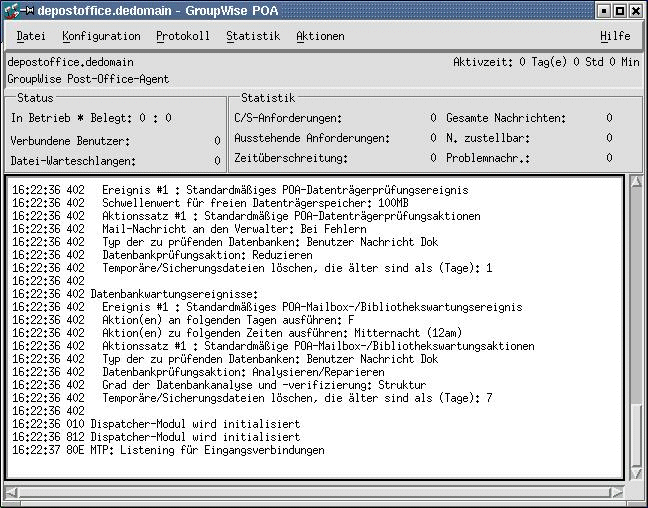
Task: Open the Konfiguration menu
Action: click(101, 36)
